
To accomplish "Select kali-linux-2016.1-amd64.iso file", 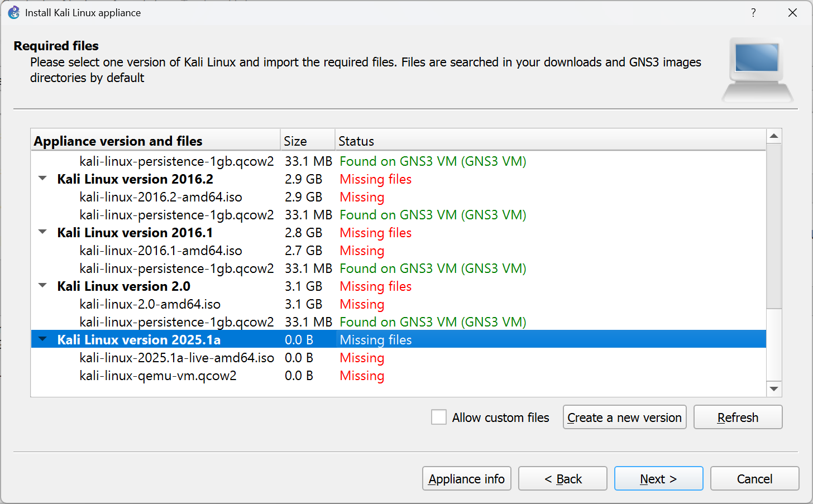I will tap(161, 250).
